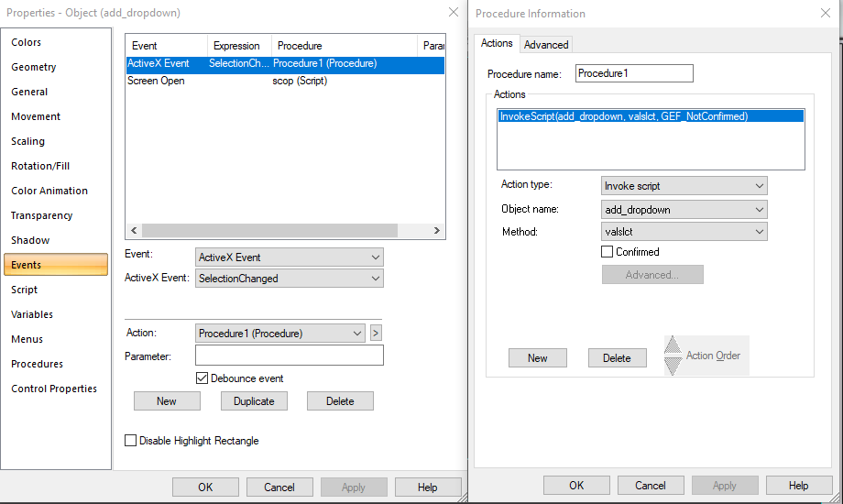Click Delete in the Procedure Information dialog
The width and height of the screenshot is (843, 504).
(617, 358)
